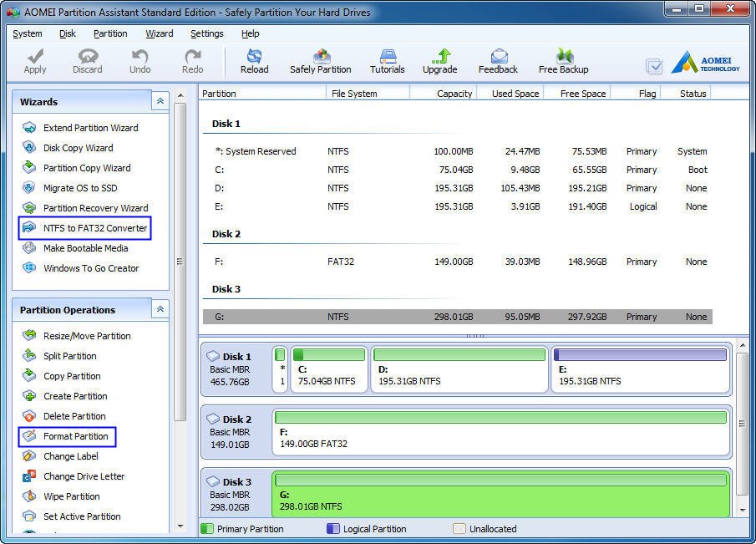Click Format Partition in the operations list

pyautogui.click(x=75, y=436)
